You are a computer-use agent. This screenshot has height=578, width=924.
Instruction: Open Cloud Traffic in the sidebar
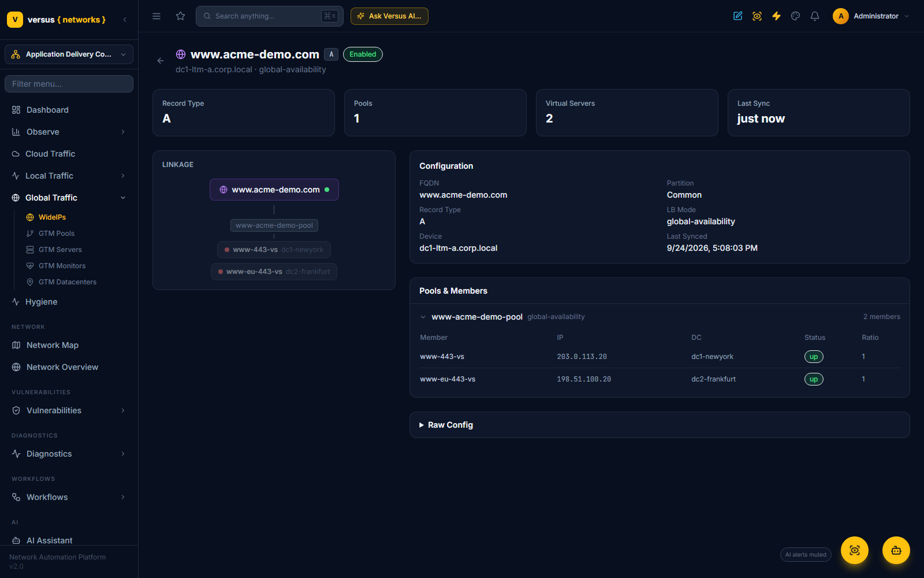pos(69,154)
